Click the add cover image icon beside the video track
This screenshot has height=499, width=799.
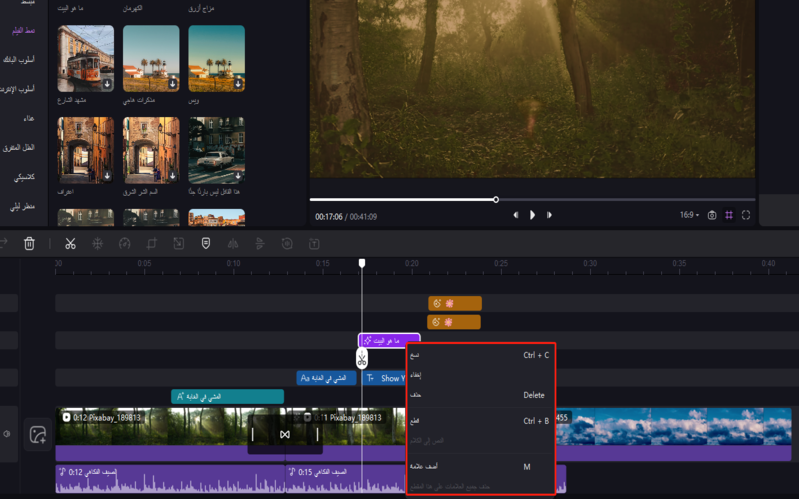tap(38, 434)
